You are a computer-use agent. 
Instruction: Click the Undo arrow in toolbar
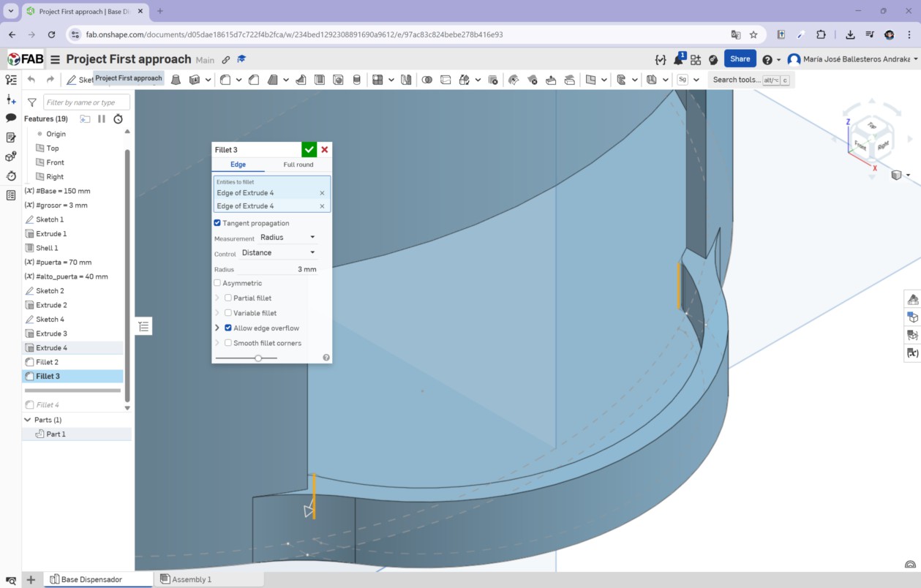31,80
